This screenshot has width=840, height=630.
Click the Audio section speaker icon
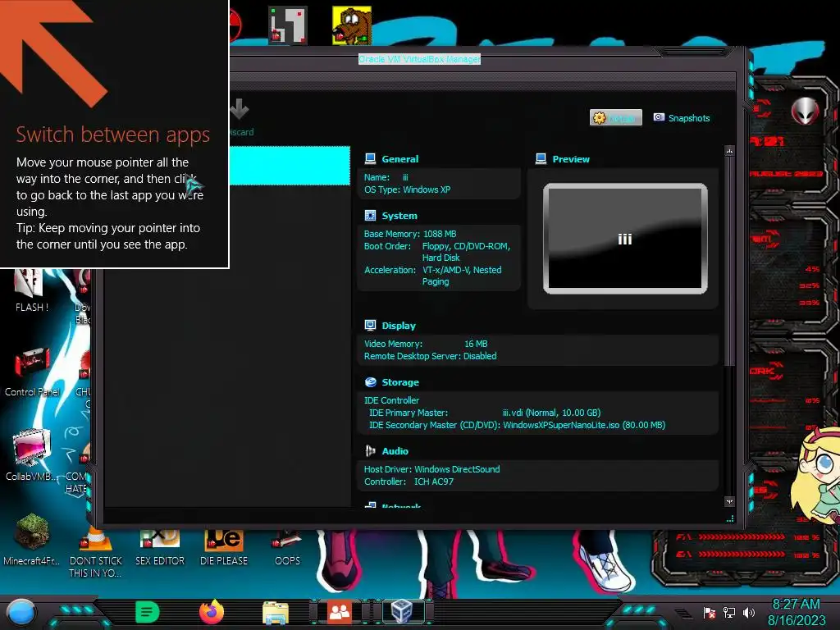click(x=370, y=451)
